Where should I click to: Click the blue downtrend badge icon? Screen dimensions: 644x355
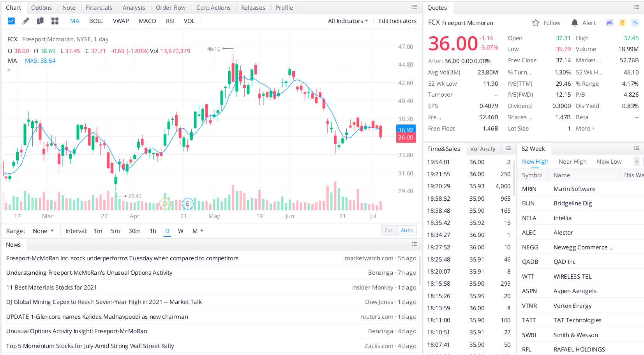(635, 23)
